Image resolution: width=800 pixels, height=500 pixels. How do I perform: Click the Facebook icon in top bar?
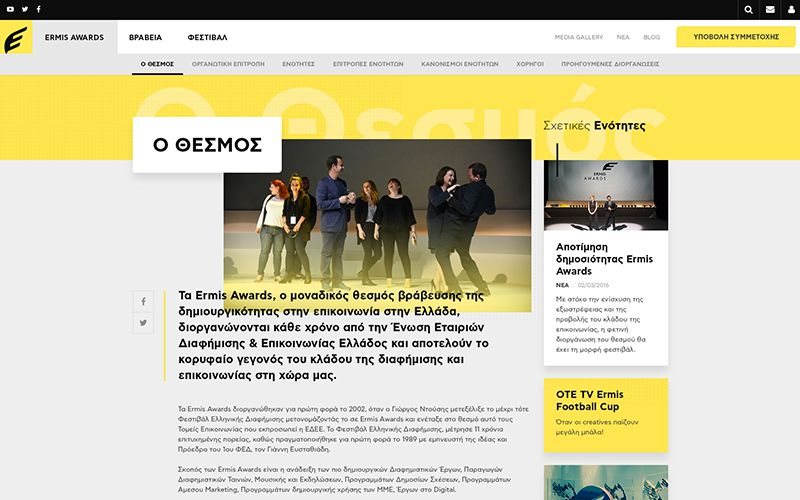[x=38, y=9]
